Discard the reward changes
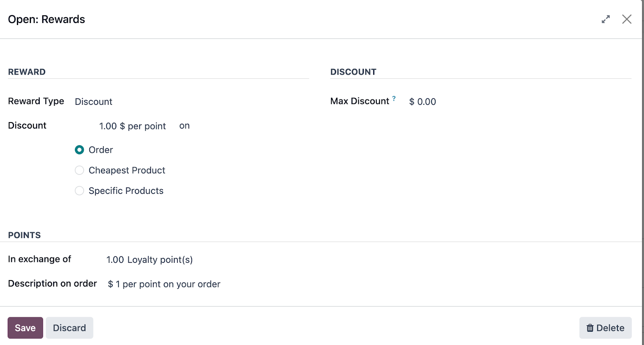Image resolution: width=644 pixels, height=345 pixels. pos(69,328)
